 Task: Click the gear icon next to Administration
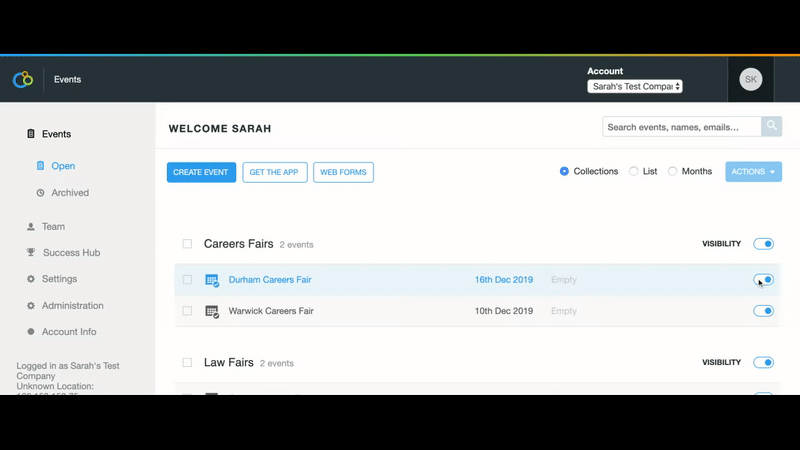pyautogui.click(x=31, y=306)
